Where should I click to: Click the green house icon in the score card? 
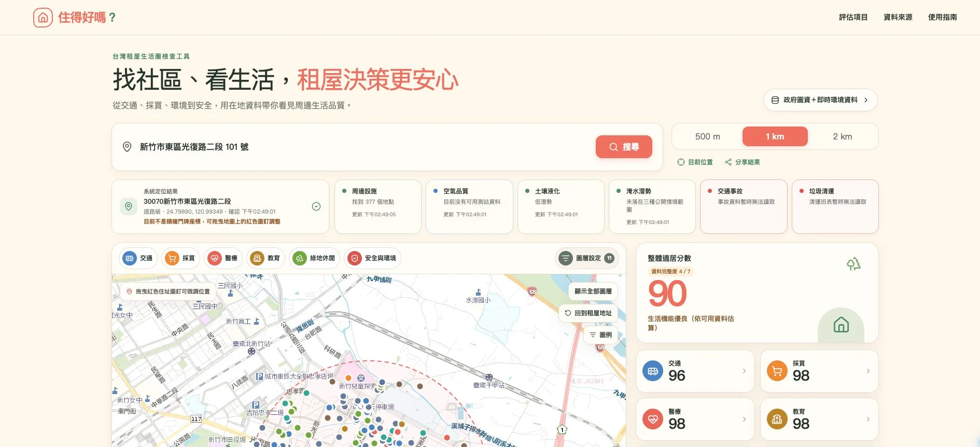click(x=841, y=325)
